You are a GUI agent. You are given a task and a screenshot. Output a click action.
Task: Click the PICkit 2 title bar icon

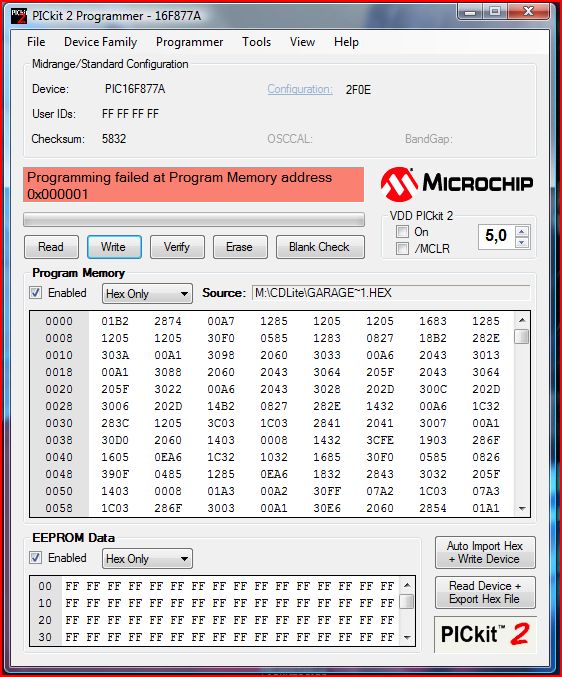[19, 16]
